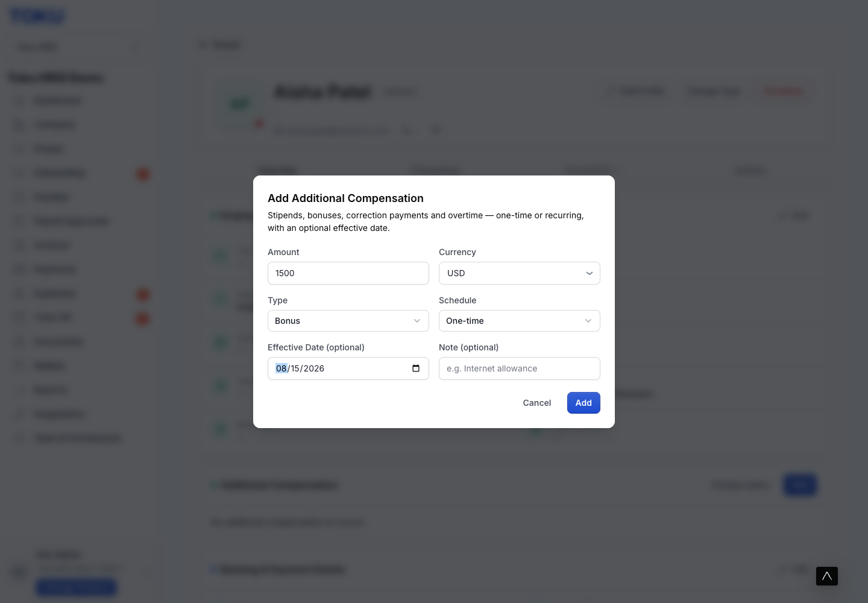
Task: Confirm with the blue Add button
Action: click(583, 403)
